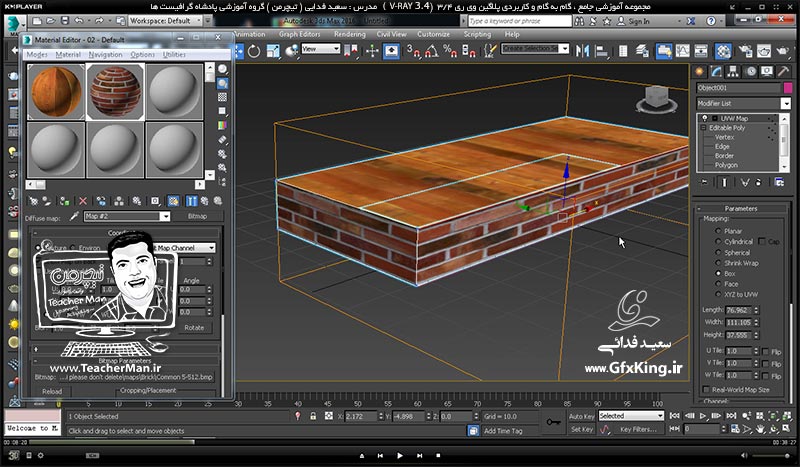Open the Graph Editors menu
The image size is (800, 467).
[299, 34]
